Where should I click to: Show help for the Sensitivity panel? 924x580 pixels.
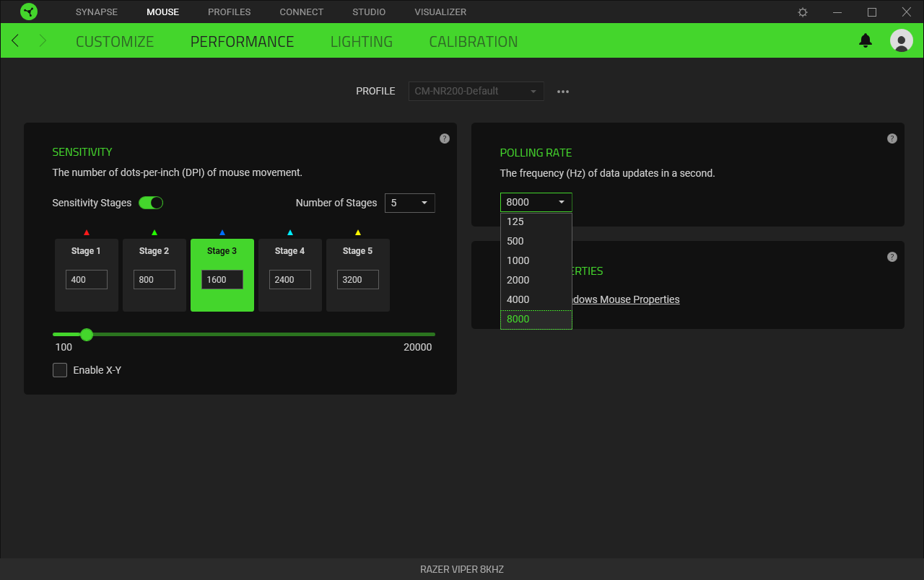point(445,139)
